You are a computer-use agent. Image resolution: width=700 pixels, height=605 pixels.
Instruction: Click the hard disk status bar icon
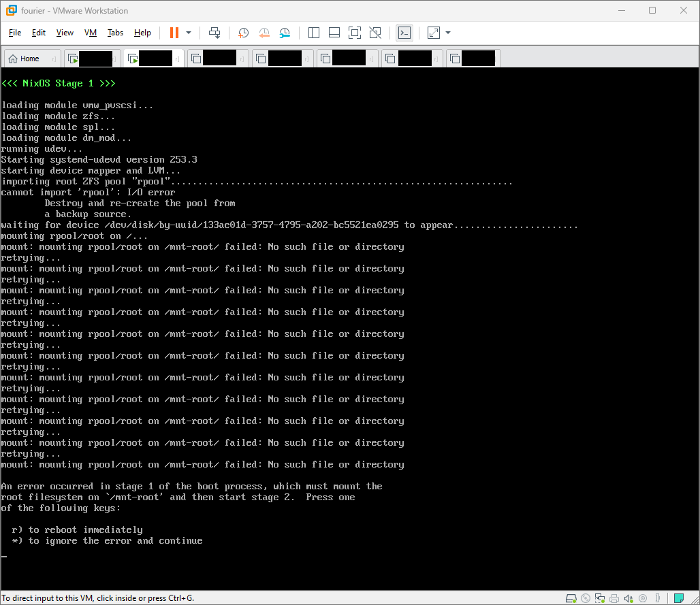571,598
